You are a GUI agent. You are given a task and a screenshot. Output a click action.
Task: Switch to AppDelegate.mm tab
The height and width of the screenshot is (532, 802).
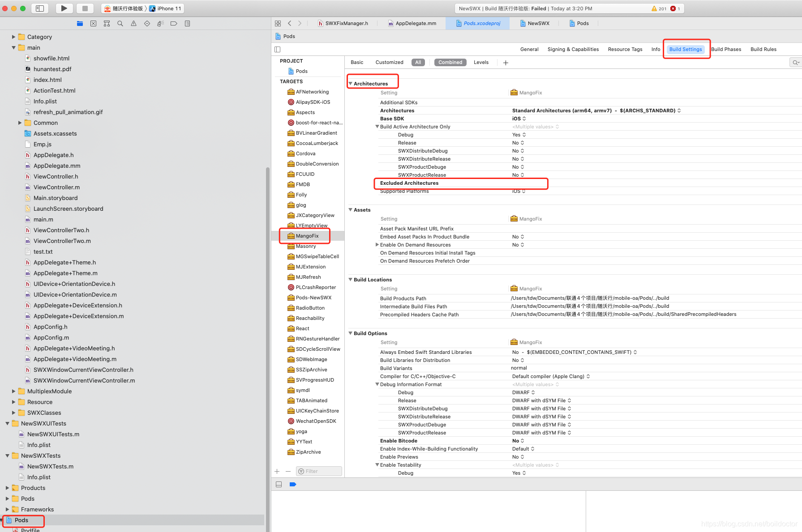[x=412, y=23]
